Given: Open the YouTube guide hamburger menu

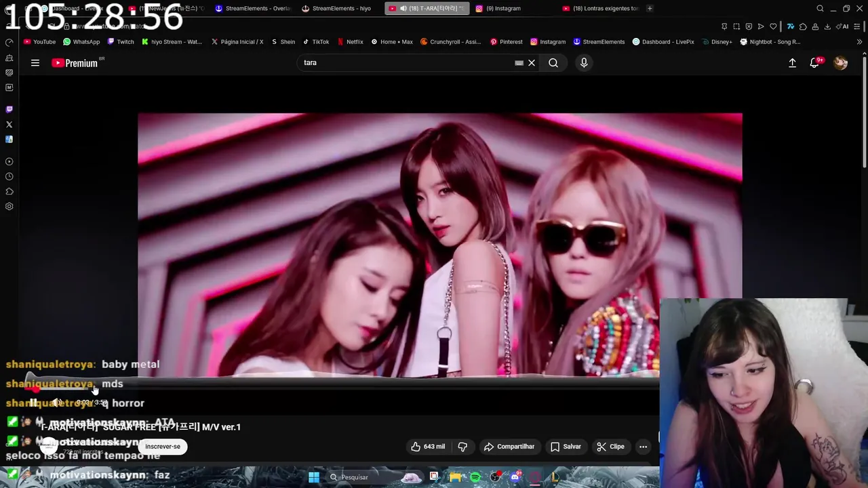Looking at the screenshot, I should click(x=35, y=63).
